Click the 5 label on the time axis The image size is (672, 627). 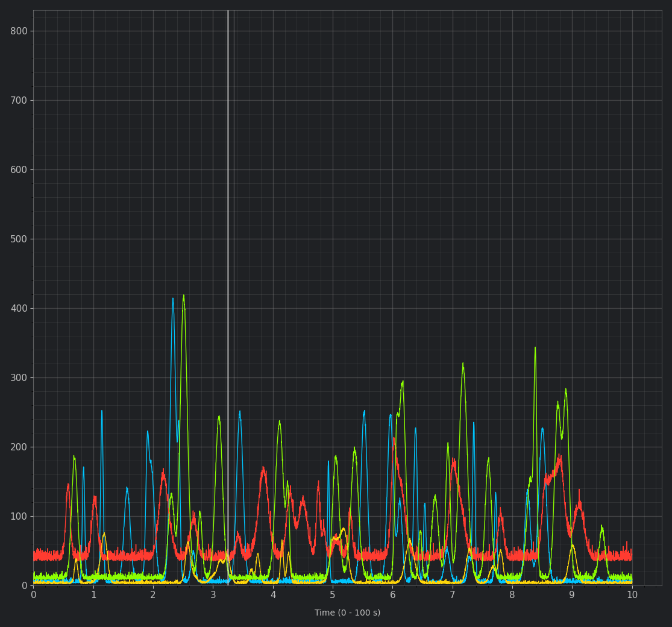333,595
